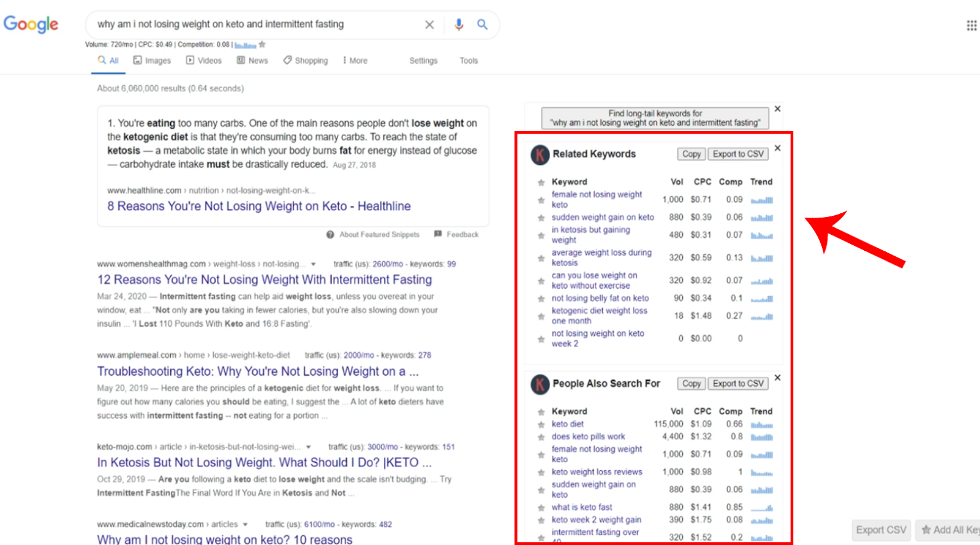Viewport: 980px width, 545px height.
Task: Sort Related Keywords by Vol column
Action: coord(677,182)
